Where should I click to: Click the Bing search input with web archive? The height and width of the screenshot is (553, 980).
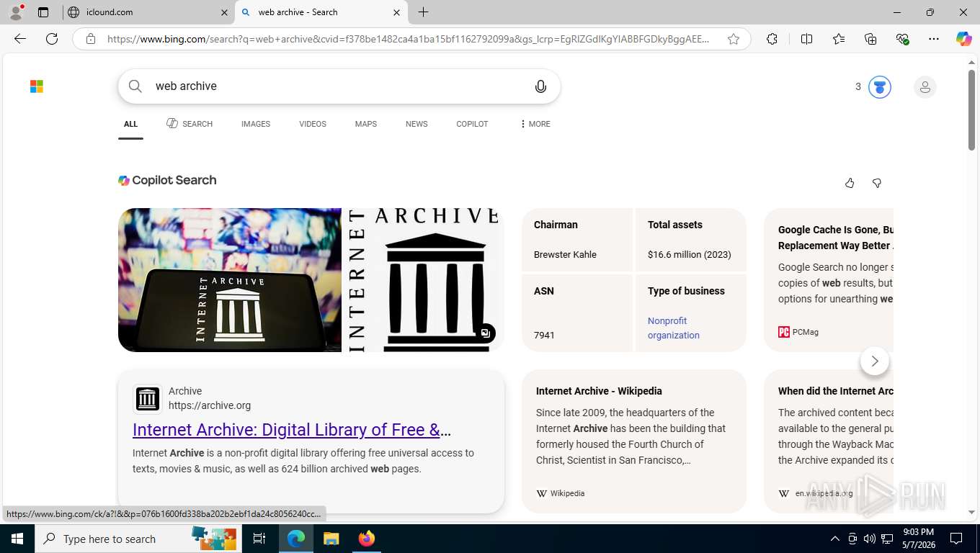[x=339, y=86]
